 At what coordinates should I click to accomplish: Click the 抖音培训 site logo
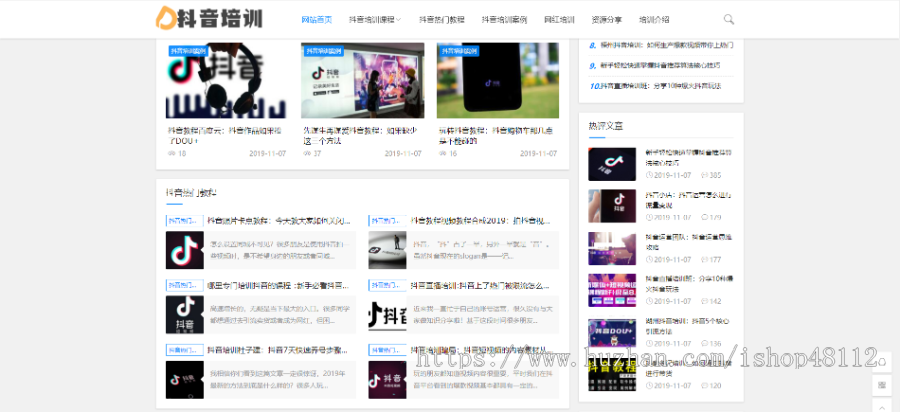(x=209, y=18)
